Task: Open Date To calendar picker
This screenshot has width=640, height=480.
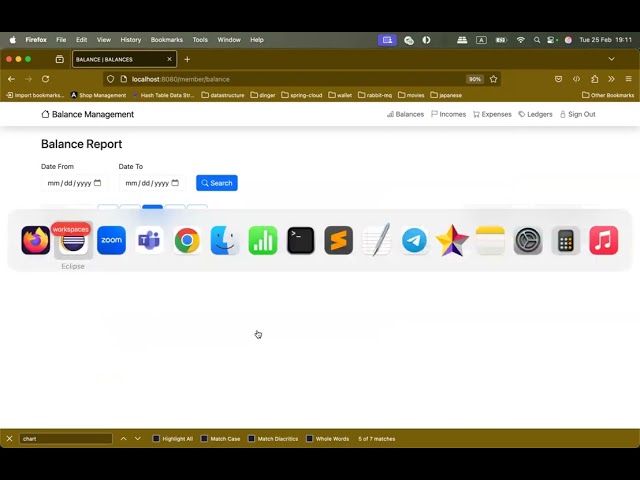Action: pyautogui.click(x=175, y=182)
